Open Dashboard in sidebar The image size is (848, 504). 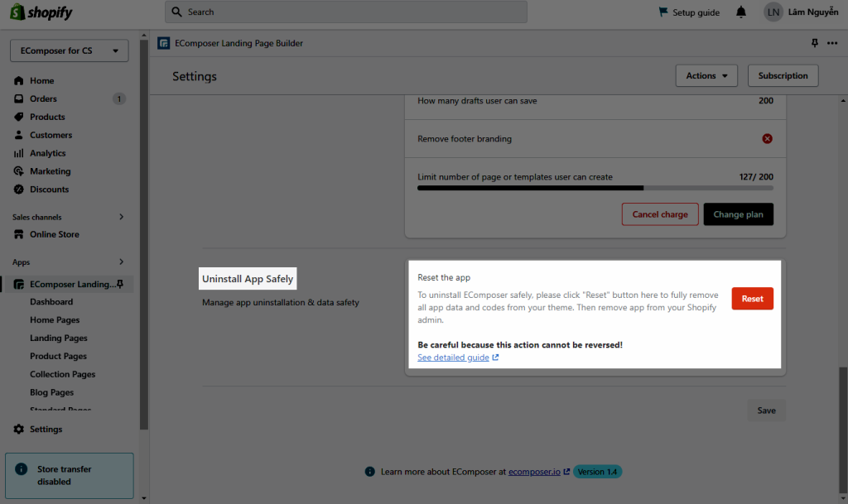[51, 302]
